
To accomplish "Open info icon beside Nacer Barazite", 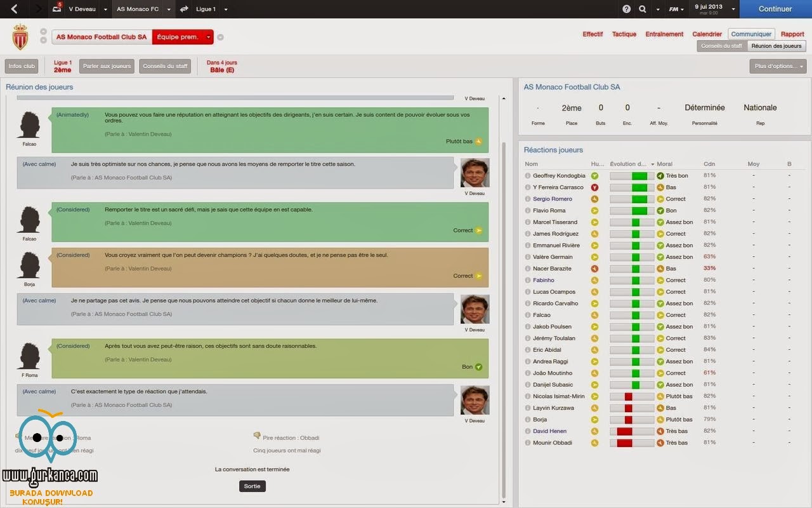I will [x=528, y=269].
